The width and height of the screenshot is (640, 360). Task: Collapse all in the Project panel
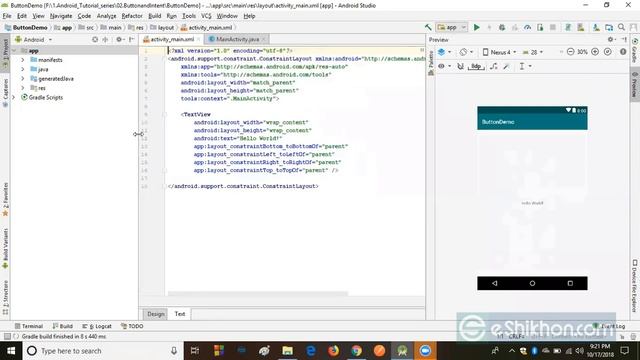point(105,40)
